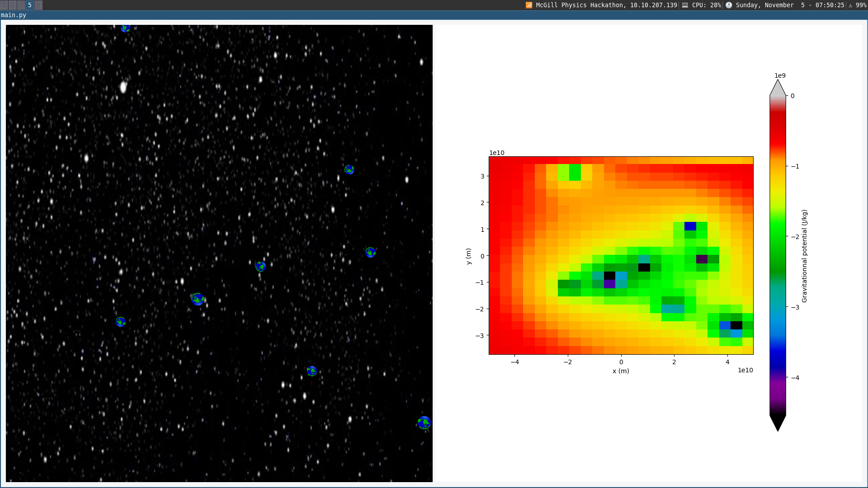The image size is (868, 488).
Task: Click the 1e10 exponent above the heatmap
Action: 496,153
